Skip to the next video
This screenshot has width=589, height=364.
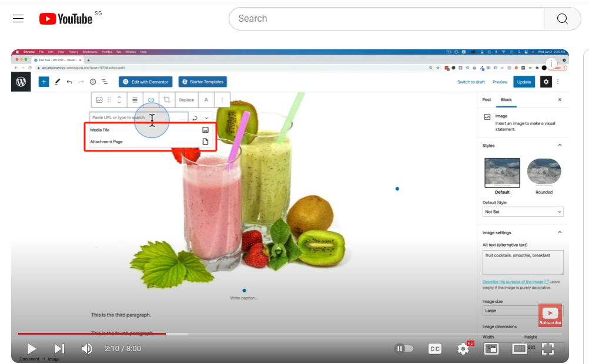click(x=59, y=349)
